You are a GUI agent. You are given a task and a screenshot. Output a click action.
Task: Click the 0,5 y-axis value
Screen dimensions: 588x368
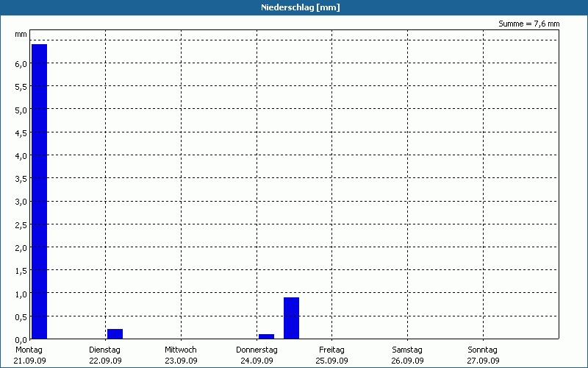point(21,317)
